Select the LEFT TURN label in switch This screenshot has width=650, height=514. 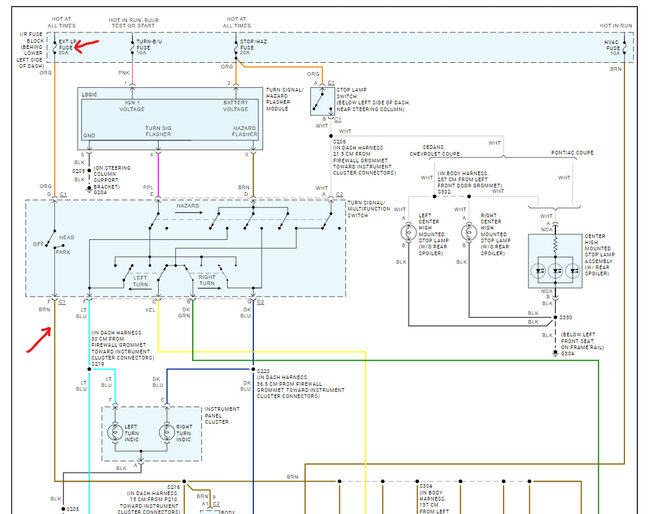(140, 281)
